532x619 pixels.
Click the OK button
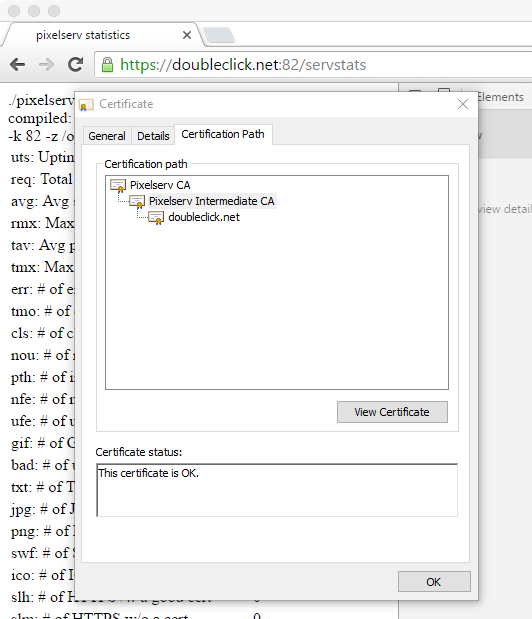434,582
